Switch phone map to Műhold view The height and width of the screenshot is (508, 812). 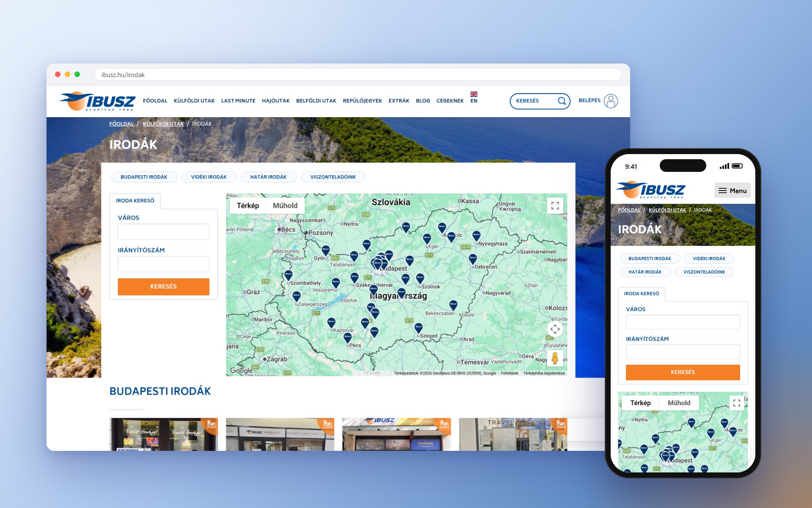679,403
